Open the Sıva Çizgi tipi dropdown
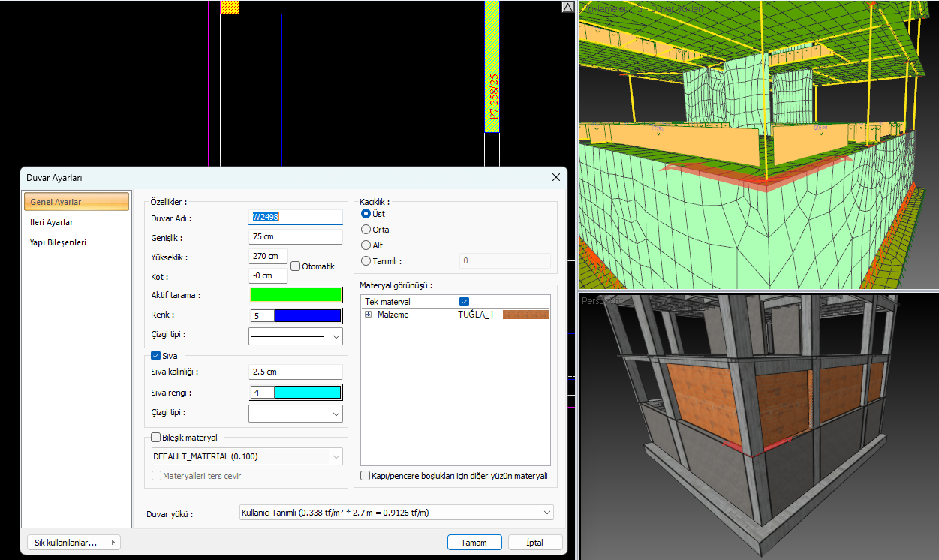 [295, 414]
